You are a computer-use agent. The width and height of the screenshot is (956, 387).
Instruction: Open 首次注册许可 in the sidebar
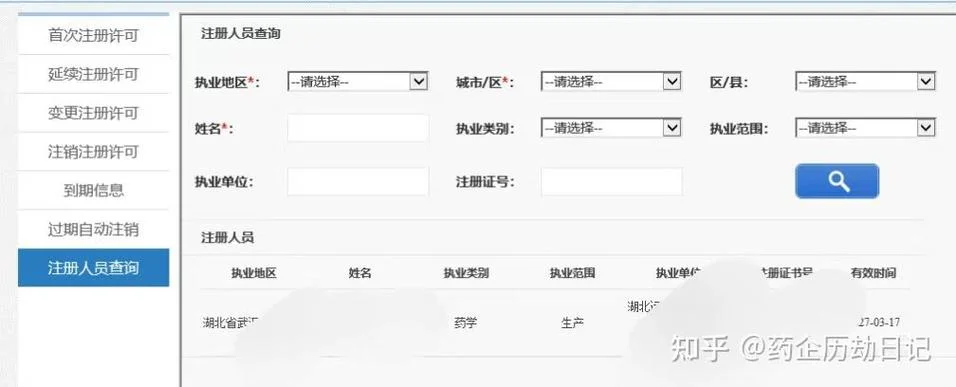point(93,35)
